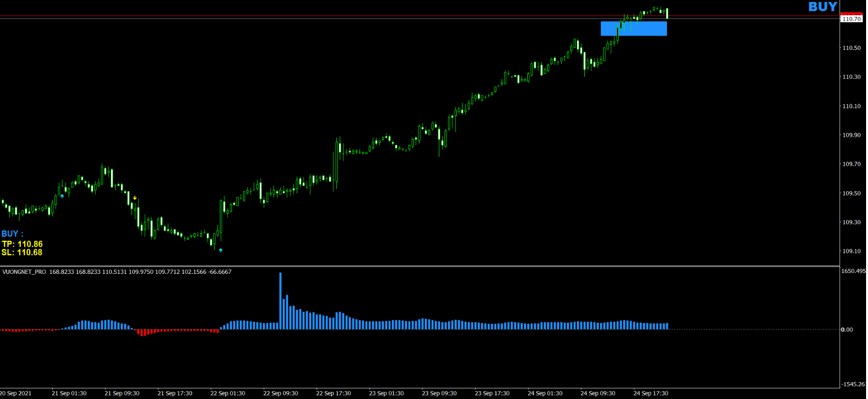Click the TP: 110.86 text label

(x=22, y=244)
